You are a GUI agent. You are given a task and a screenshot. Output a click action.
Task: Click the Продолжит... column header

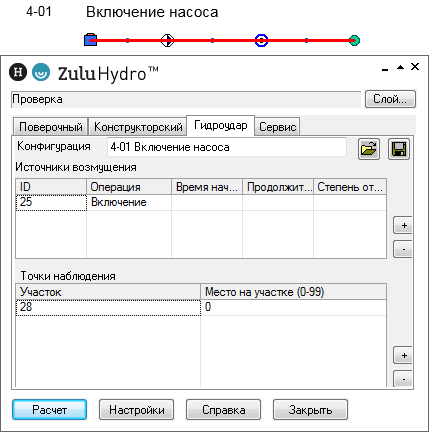point(278,187)
